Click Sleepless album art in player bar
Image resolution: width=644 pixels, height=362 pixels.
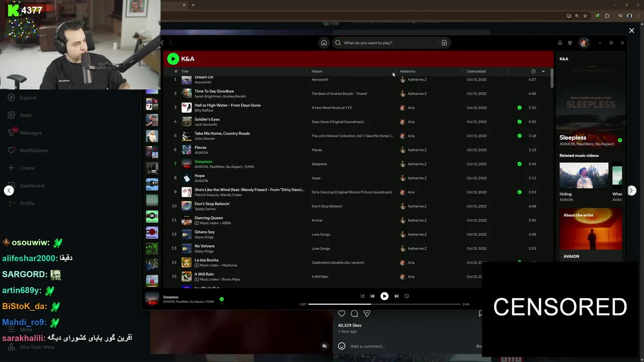click(152, 299)
